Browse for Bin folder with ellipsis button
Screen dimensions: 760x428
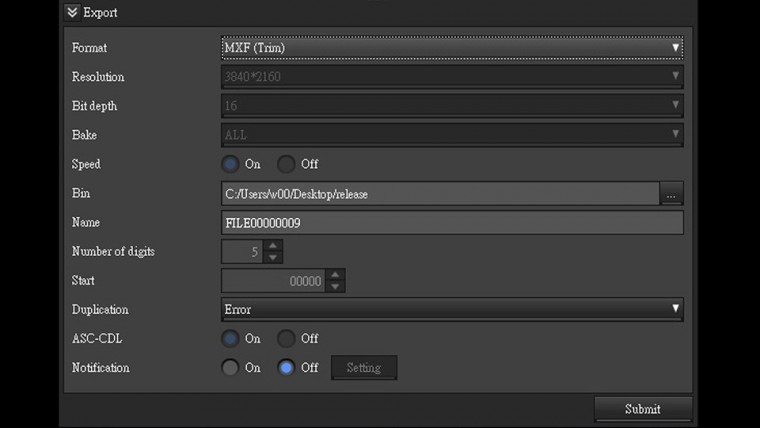(672, 194)
